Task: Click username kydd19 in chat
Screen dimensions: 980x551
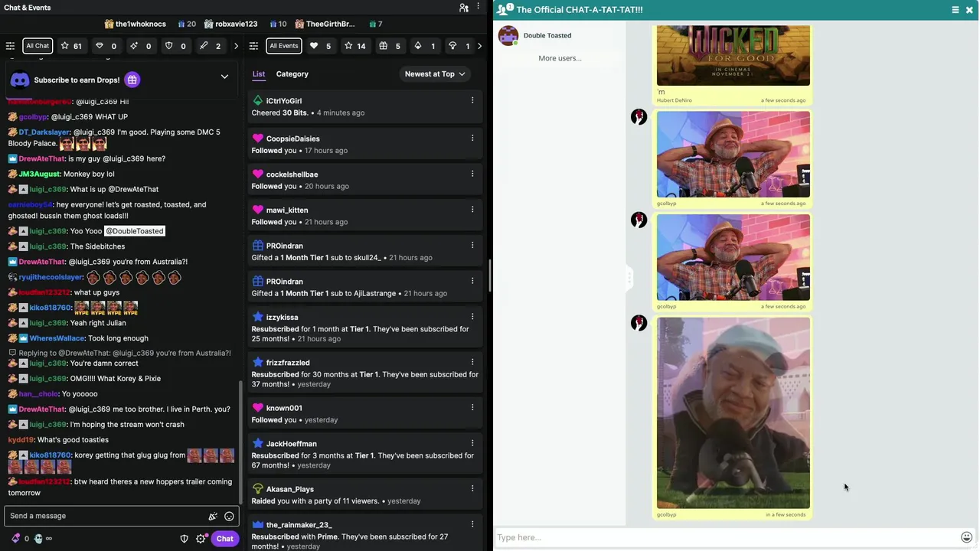Action: (21, 440)
